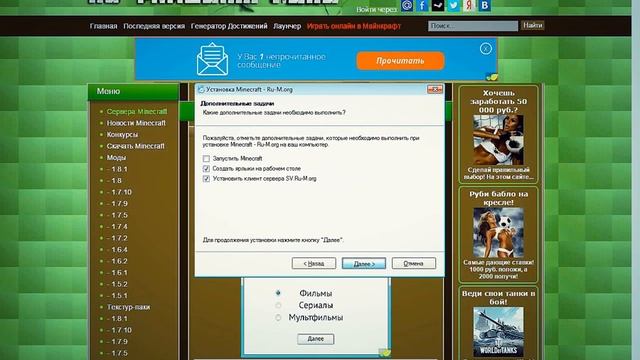Select the Мультфильмы radio option
Screen dimensions: 640x360
(x=278, y=318)
